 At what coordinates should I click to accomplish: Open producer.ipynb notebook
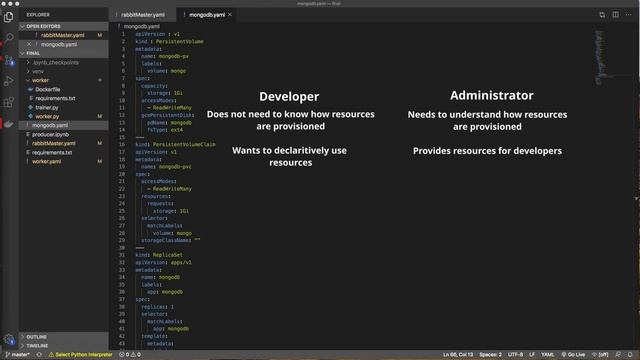(x=50, y=134)
